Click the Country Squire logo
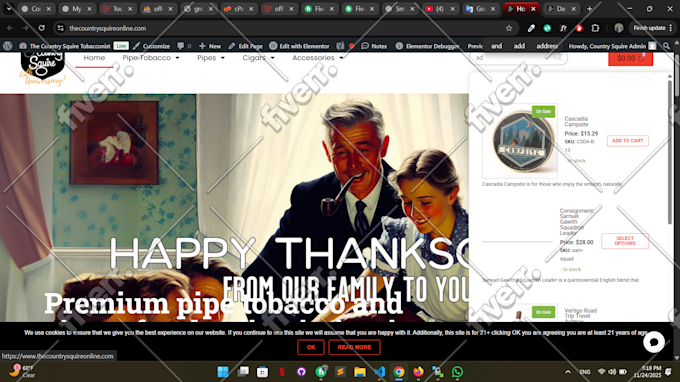The width and height of the screenshot is (680, 382). click(x=42, y=68)
